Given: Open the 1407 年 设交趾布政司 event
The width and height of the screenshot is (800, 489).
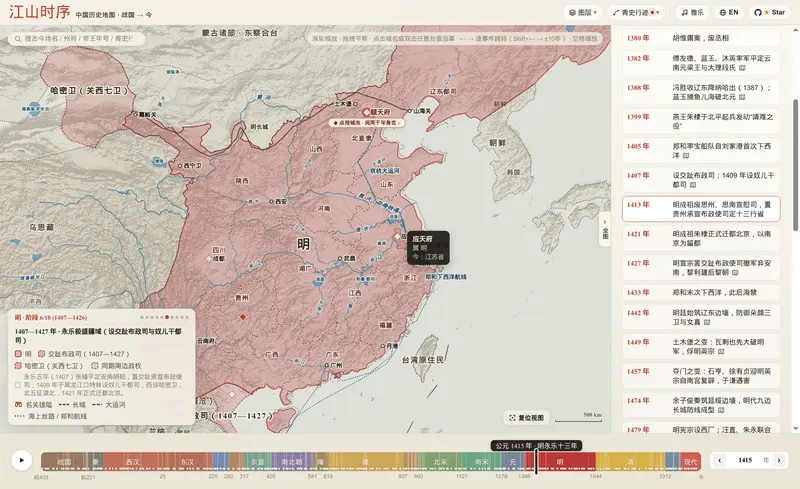Looking at the screenshot, I should [x=701, y=180].
